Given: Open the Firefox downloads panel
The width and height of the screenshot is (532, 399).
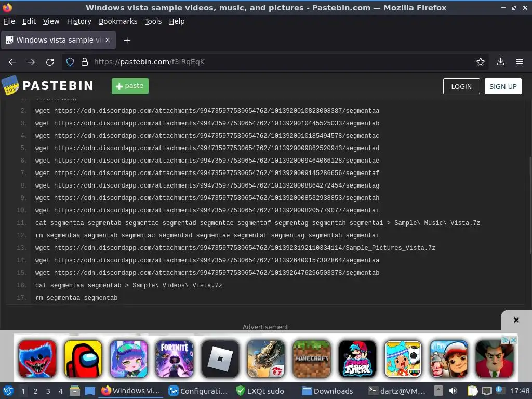Looking at the screenshot, I should click(500, 62).
